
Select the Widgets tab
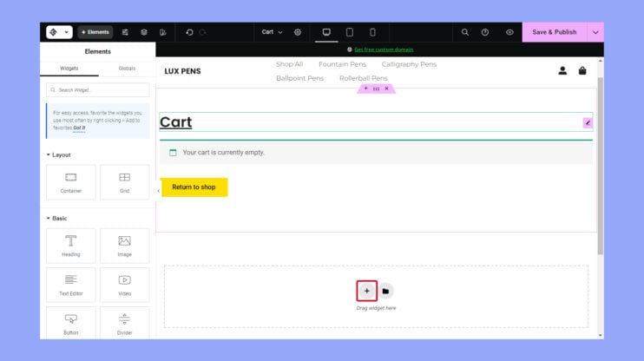69,69
